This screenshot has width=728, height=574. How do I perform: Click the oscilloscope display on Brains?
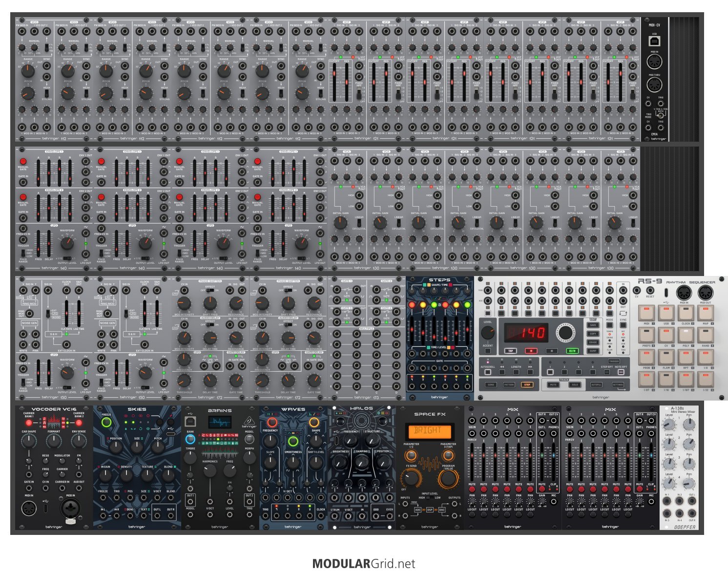click(220, 423)
